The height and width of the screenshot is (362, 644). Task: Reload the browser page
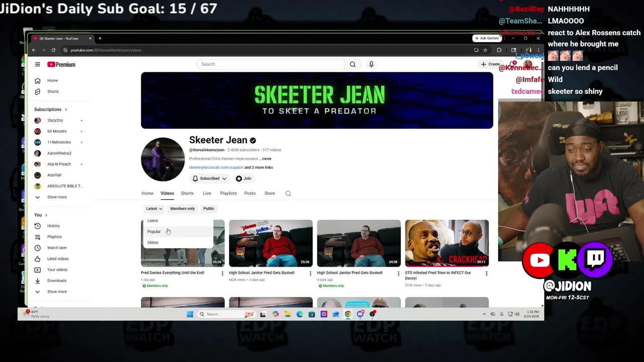53,50
